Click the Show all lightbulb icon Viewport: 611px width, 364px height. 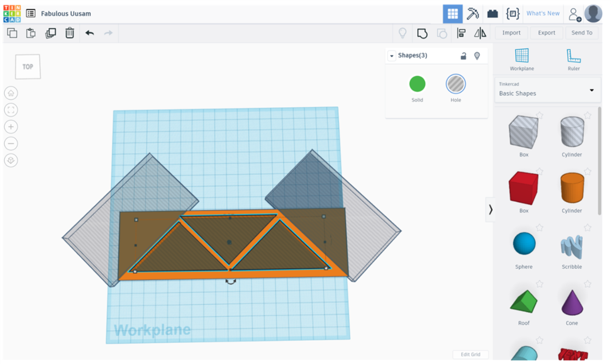point(403,33)
